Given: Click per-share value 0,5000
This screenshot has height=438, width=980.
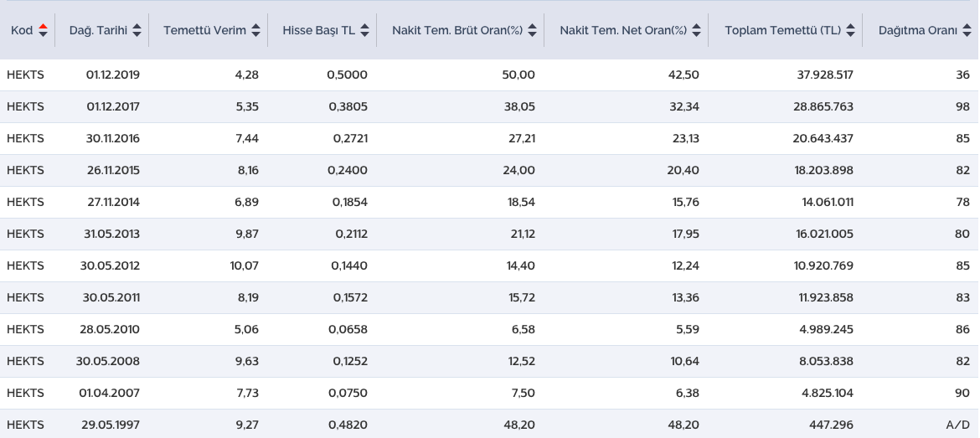Looking at the screenshot, I should (x=348, y=75).
